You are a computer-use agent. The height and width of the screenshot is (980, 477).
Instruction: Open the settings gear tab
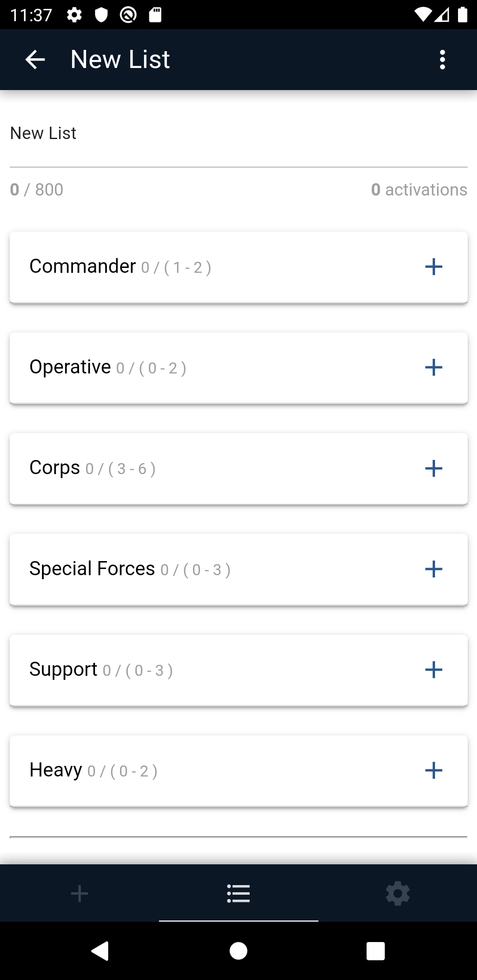pyautogui.click(x=397, y=893)
